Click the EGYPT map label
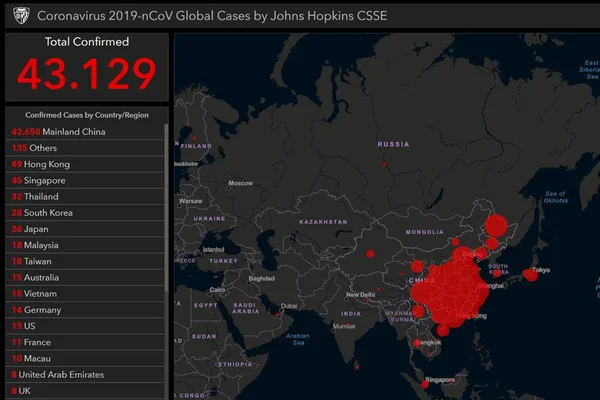The height and width of the screenshot is (400, 600). (205, 305)
